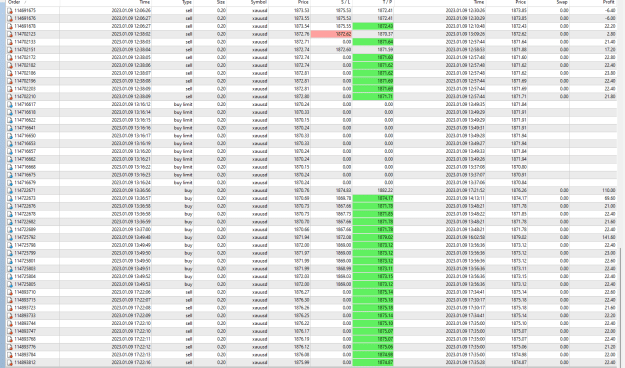Image resolution: width=625 pixels, height=368 pixels.
Task: Click the buy order icon opened at 13:36:59
Action: click(x=10, y=222)
